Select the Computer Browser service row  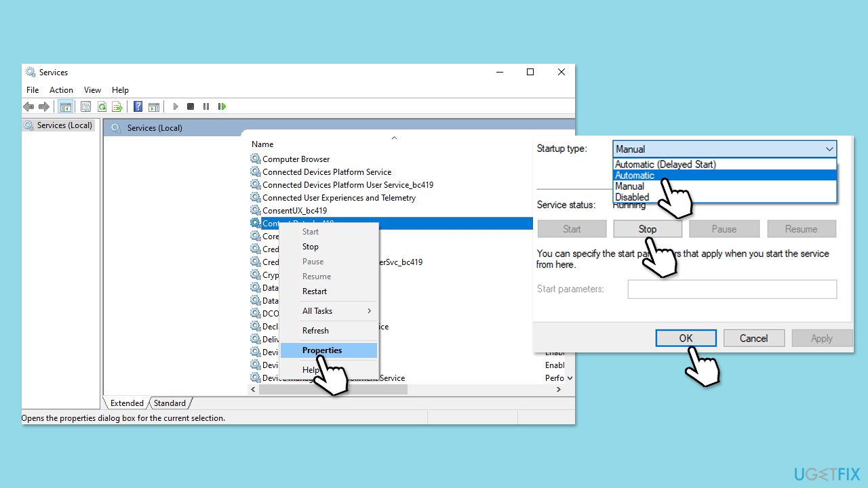(x=296, y=159)
